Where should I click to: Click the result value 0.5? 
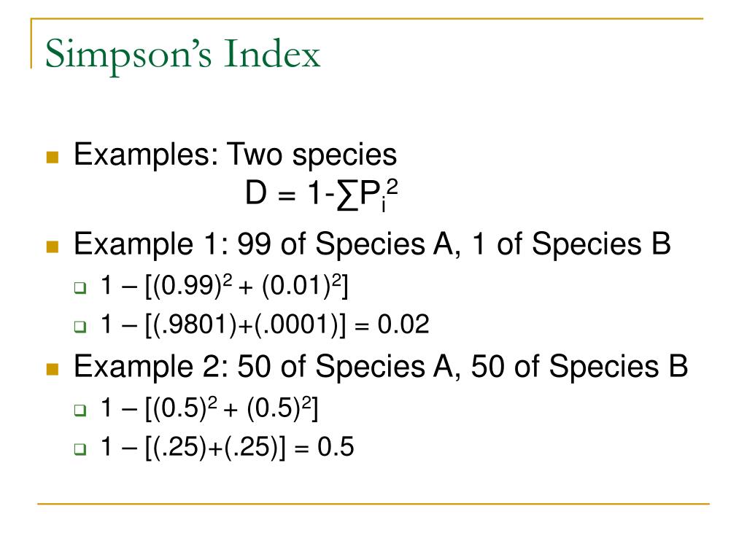click(336, 447)
